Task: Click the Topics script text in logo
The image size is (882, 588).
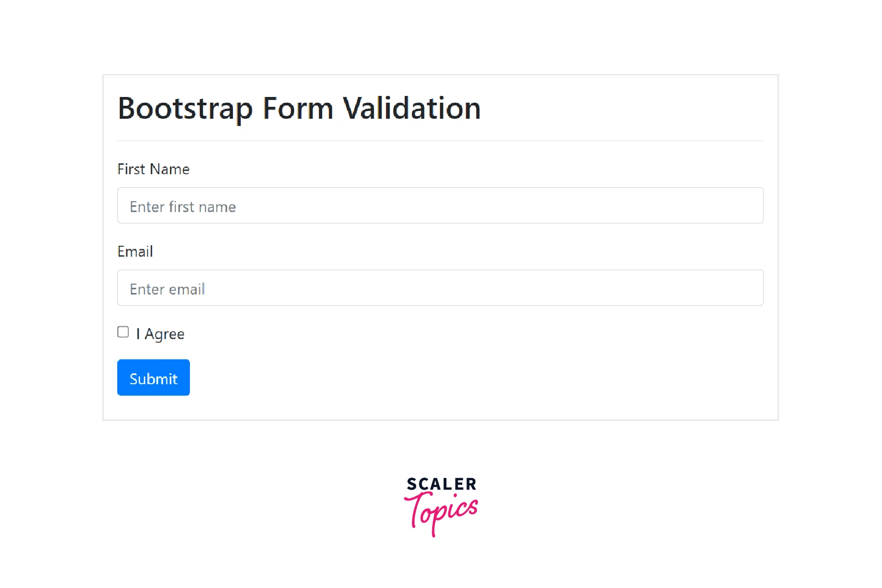Action: tap(442, 513)
